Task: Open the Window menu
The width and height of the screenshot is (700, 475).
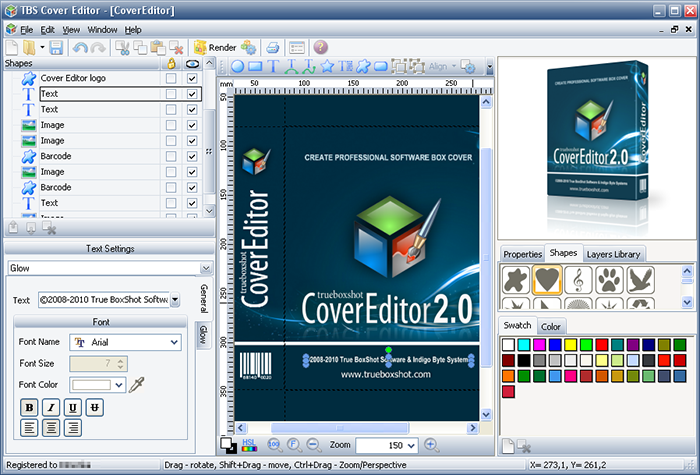Action: click(x=102, y=30)
